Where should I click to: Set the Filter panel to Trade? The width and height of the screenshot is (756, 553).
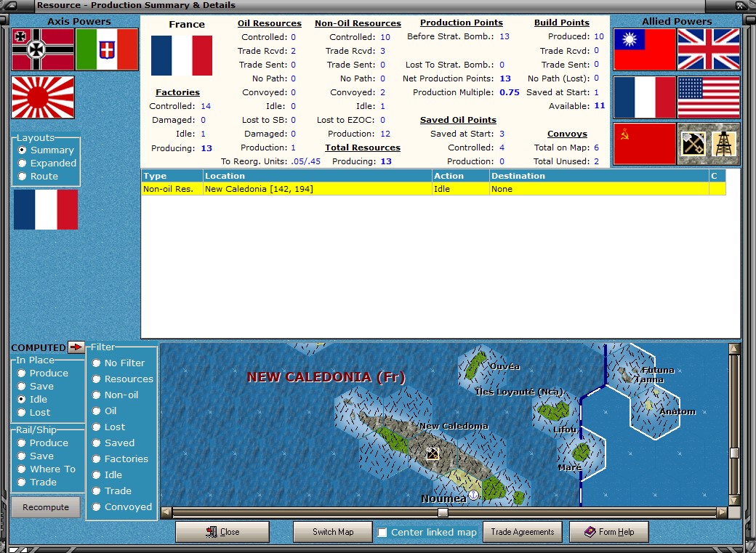[x=97, y=491]
